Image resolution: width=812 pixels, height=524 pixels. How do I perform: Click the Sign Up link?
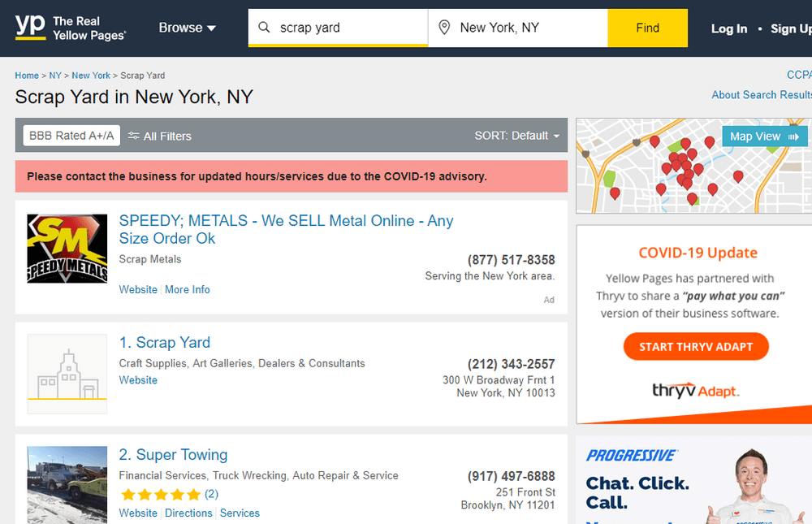coord(791,29)
